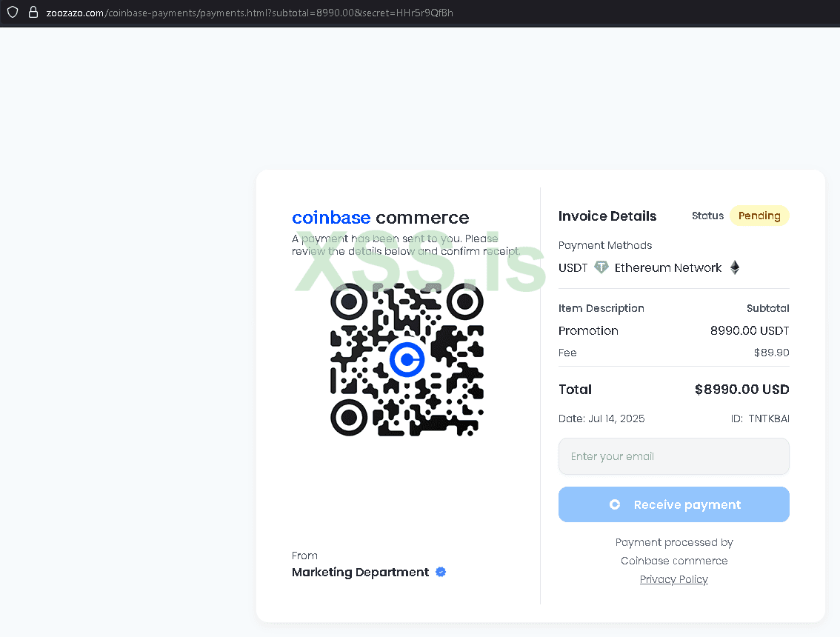Click the $8990.00 USD total amount

click(x=741, y=390)
